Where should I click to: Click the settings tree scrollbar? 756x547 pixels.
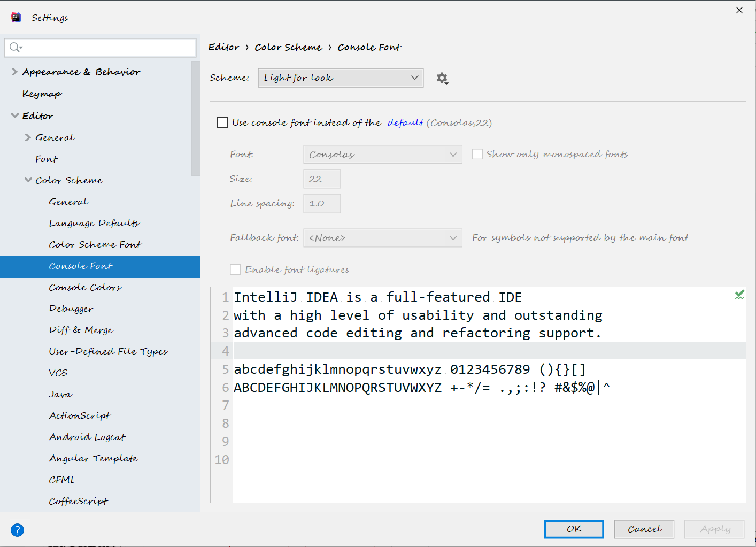click(196, 119)
